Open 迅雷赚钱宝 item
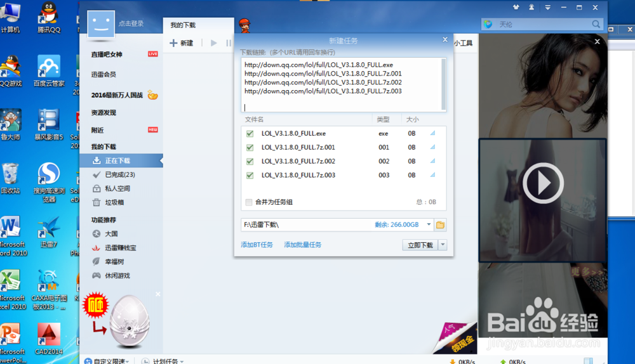635x364 pixels. pos(121,247)
